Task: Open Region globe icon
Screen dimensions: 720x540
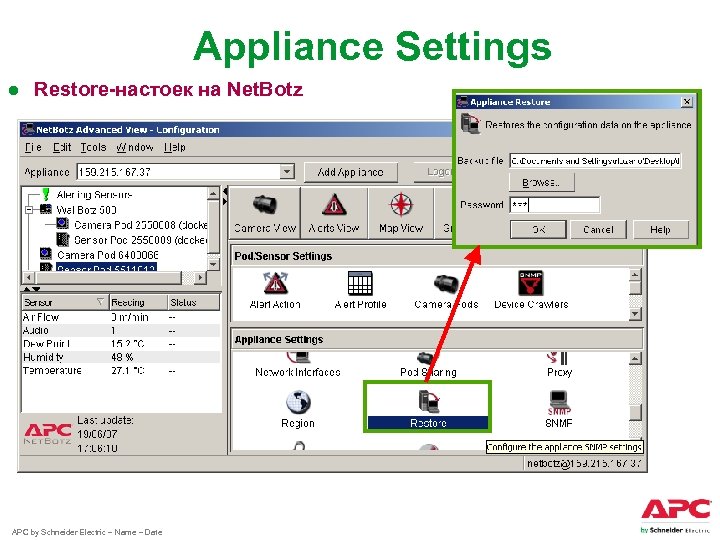Action: click(298, 409)
